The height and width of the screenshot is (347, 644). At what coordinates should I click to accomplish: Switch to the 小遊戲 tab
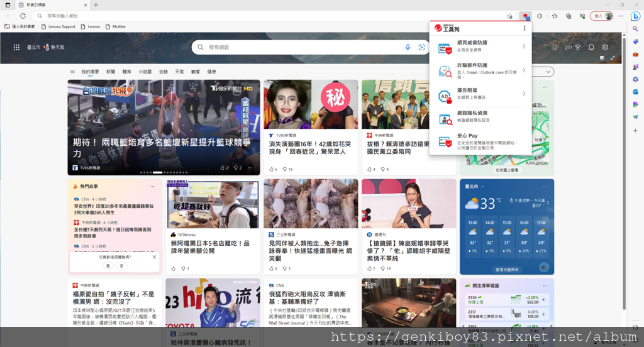pyautogui.click(x=145, y=72)
